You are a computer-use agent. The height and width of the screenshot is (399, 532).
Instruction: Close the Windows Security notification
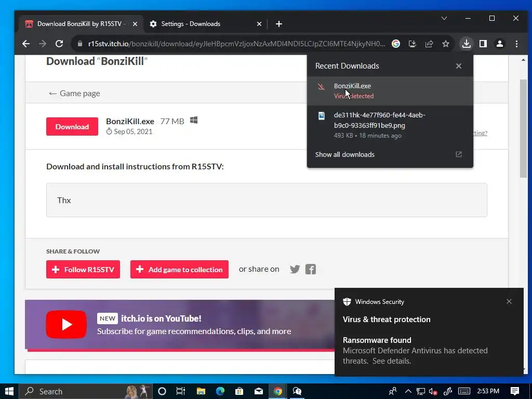(x=509, y=301)
